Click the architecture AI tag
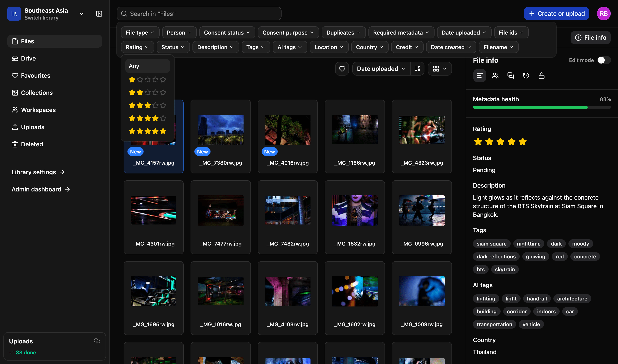Viewport: 618px width, 364px height. pos(572,299)
